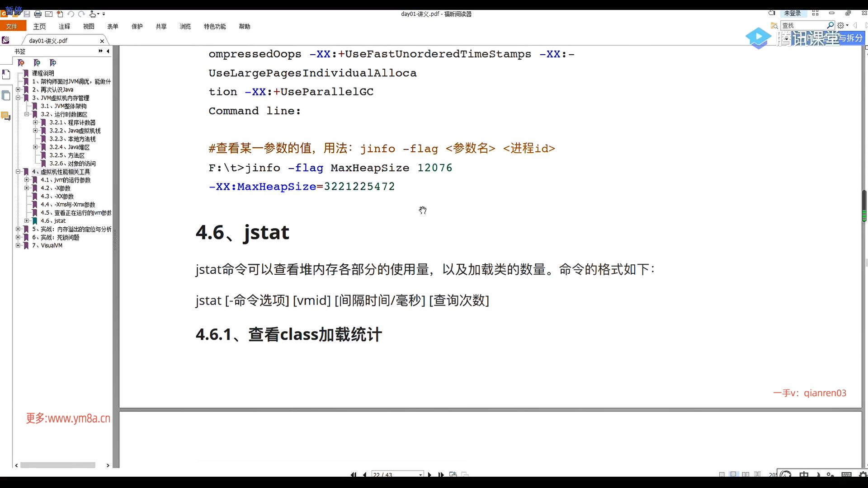This screenshot has width=868, height=488.
Task: Click the bookmark panel horizontal scrollbar
Action: tap(58, 465)
